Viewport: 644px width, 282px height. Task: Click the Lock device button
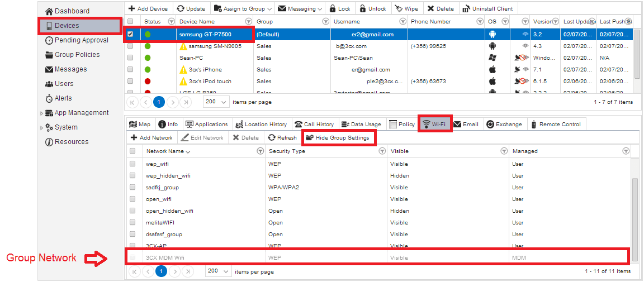340,8
